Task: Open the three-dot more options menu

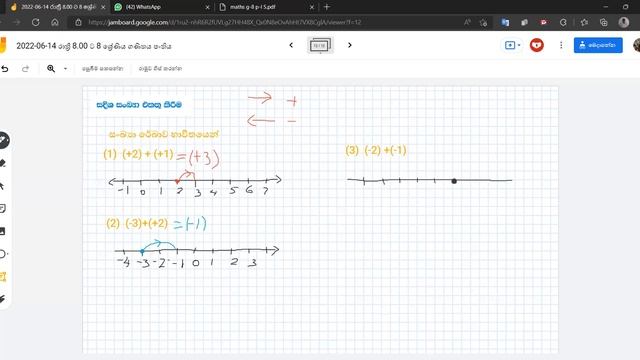Action: coord(561,45)
